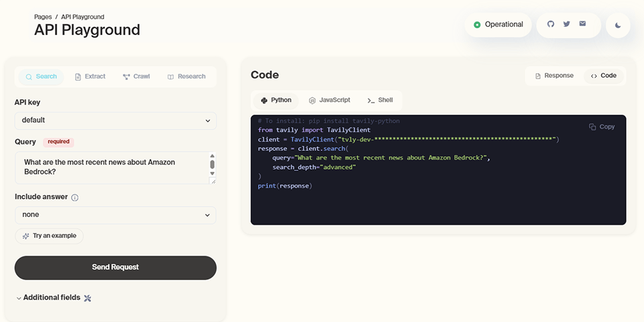Show the Response view
The image size is (644, 322).
pos(555,76)
